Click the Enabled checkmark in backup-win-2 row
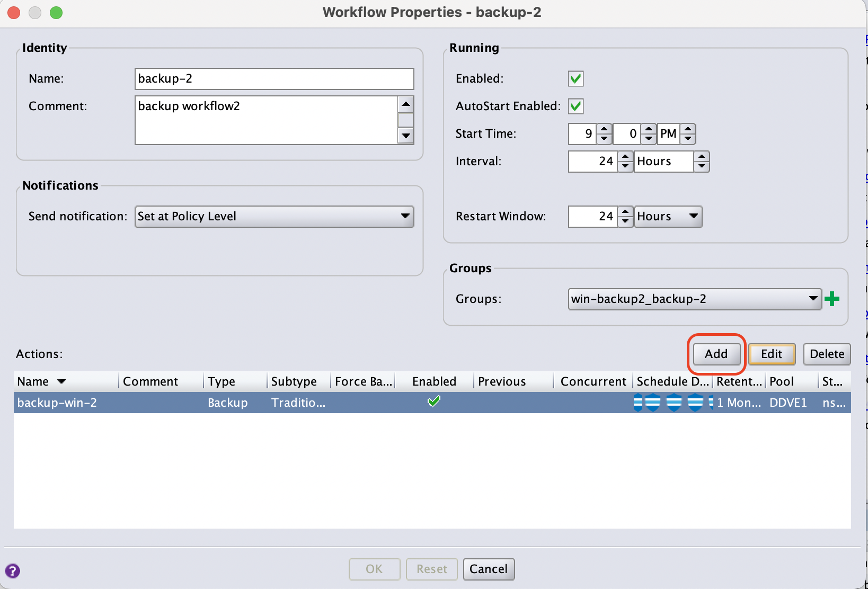Viewport: 868px width, 589px height. point(434,401)
